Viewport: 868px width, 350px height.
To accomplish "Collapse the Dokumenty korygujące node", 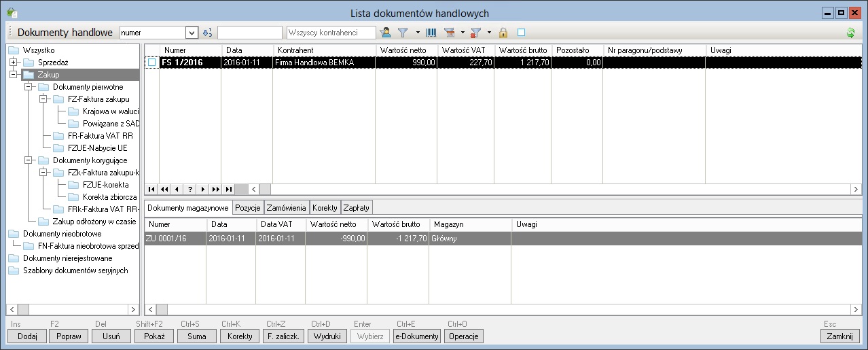I will (x=28, y=160).
